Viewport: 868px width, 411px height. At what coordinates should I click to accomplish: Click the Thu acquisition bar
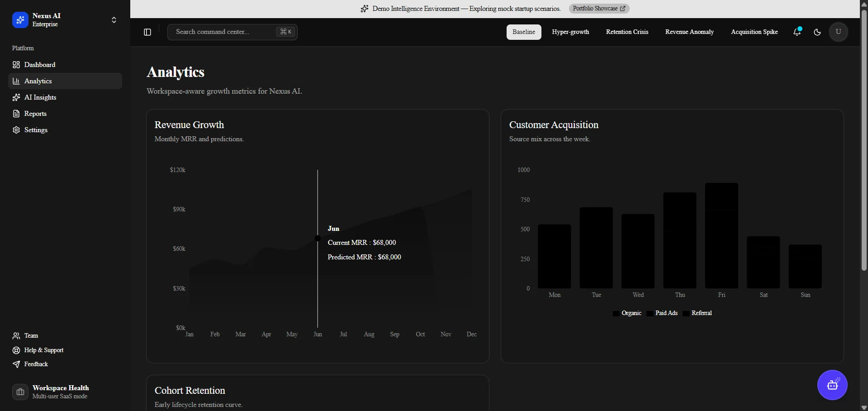(x=680, y=241)
